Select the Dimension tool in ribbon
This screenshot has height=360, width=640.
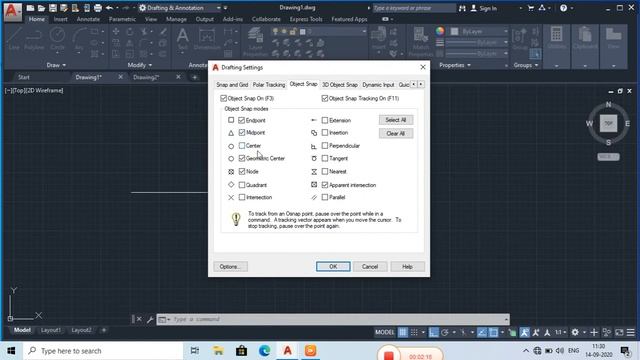point(207,39)
